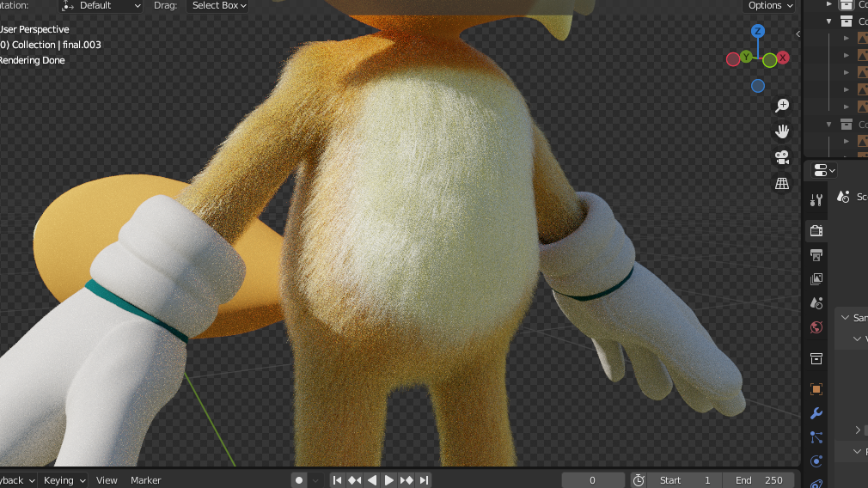Open the Keying popover
This screenshot has height=488, width=868.
click(64, 480)
